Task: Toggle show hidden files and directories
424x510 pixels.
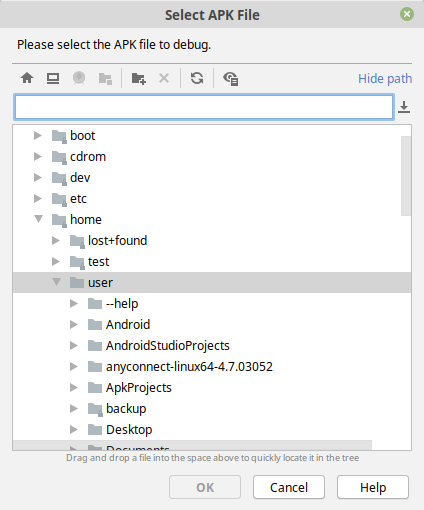Action: click(x=230, y=79)
